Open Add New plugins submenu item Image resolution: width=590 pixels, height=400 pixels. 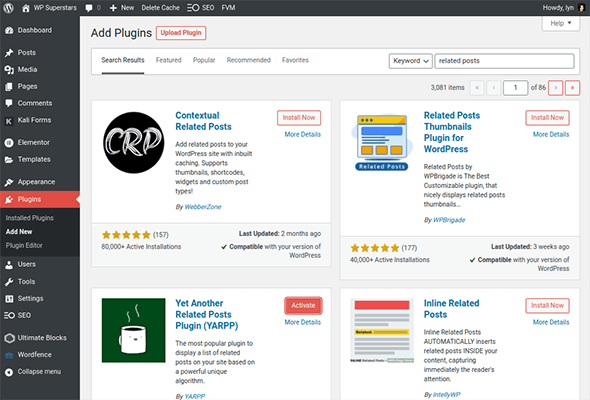pos(19,232)
